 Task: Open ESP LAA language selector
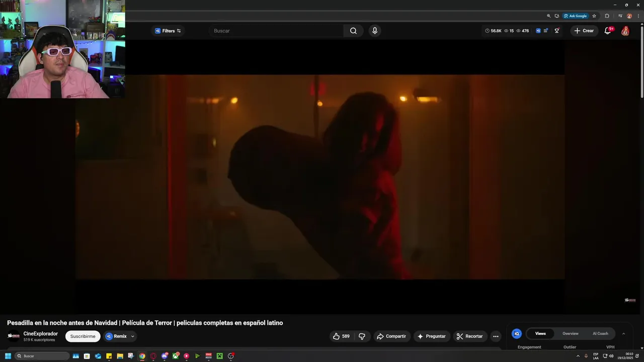(596, 356)
